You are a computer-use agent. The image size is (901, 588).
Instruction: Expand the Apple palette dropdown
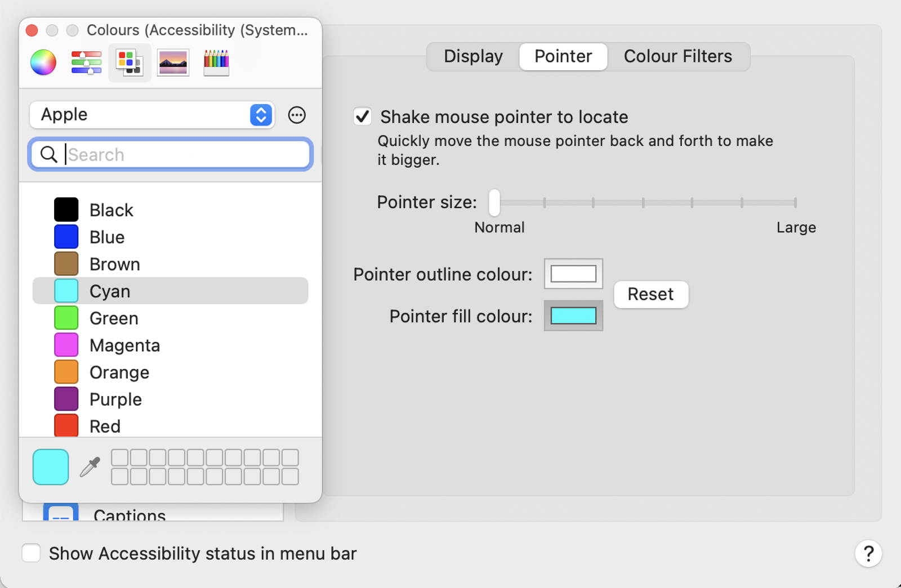(261, 115)
